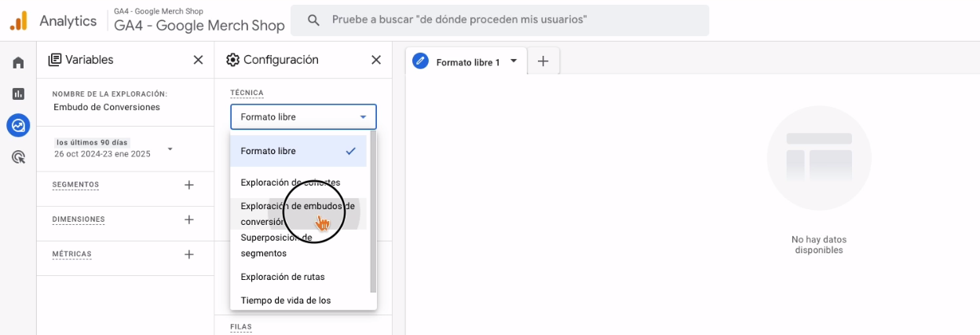The image size is (980, 335).
Task: Click the Dimensiones label
Action: [x=79, y=219]
